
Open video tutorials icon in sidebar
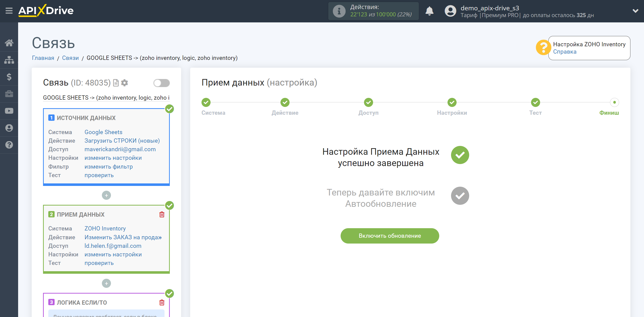click(x=9, y=111)
